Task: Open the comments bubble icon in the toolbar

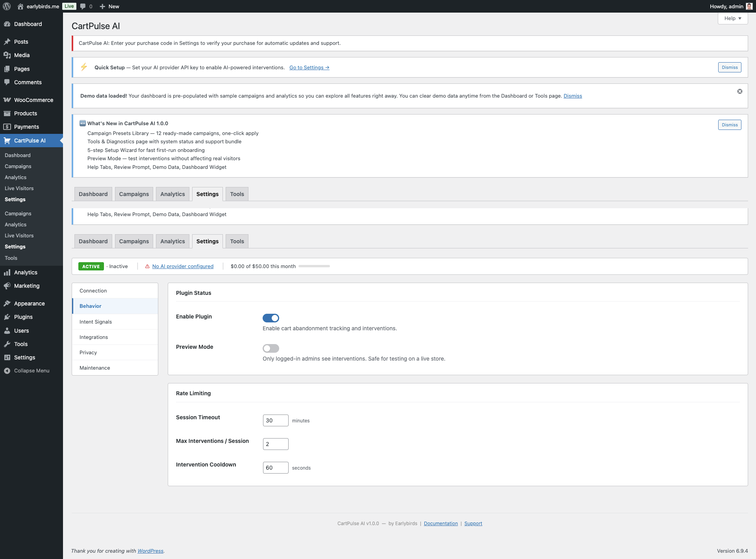Action: click(x=83, y=6)
